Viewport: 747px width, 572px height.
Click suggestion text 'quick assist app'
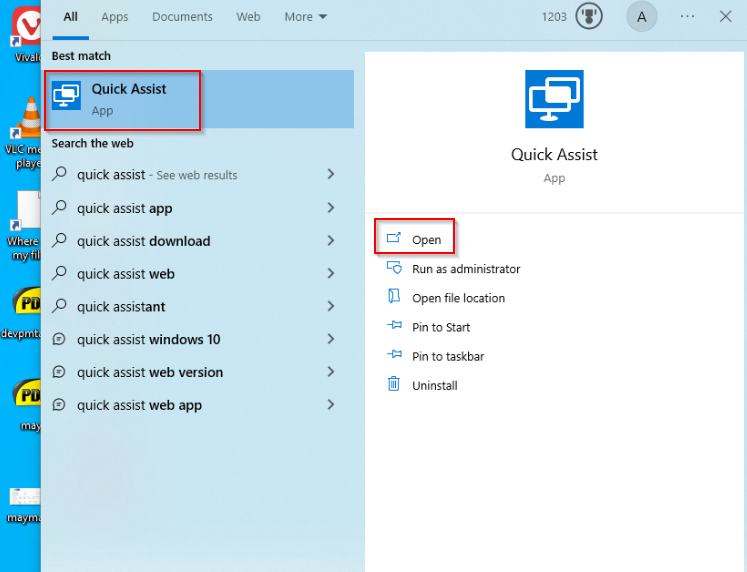click(124, 208)
